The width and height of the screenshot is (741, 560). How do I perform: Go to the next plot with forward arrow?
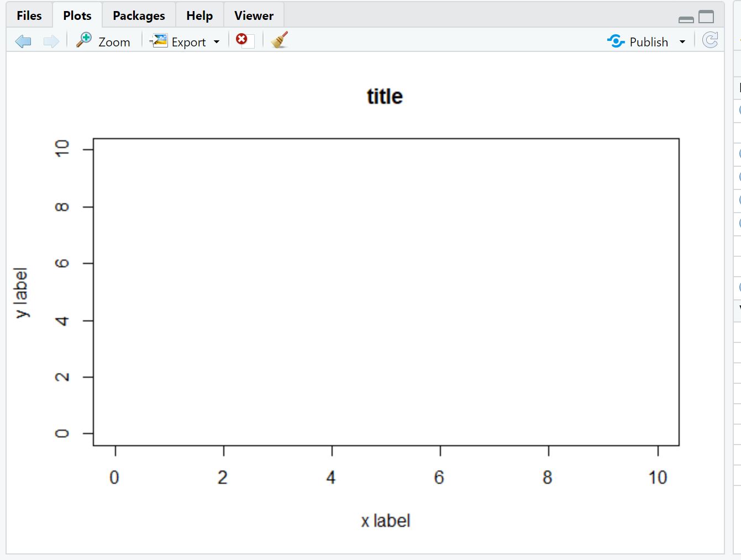tap(51, 41)
